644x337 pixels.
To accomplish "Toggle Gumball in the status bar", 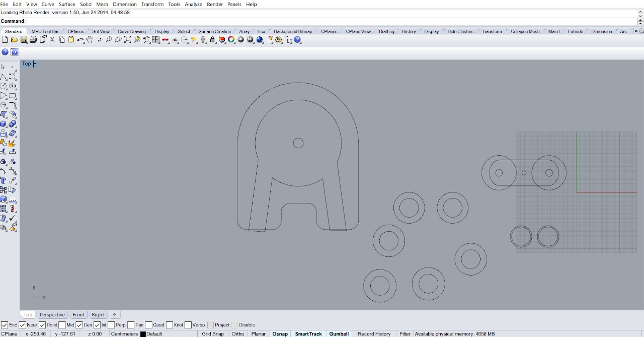I will click(x=339, y=334).
